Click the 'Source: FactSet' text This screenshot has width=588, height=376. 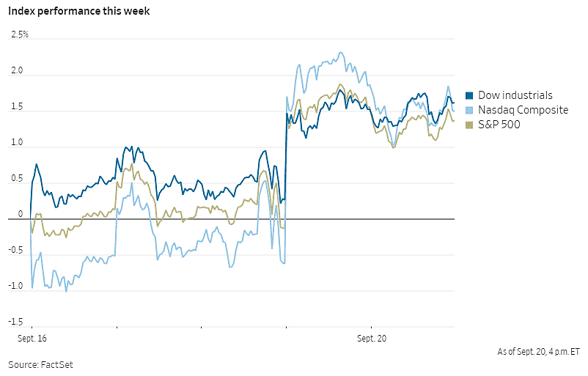41,364
